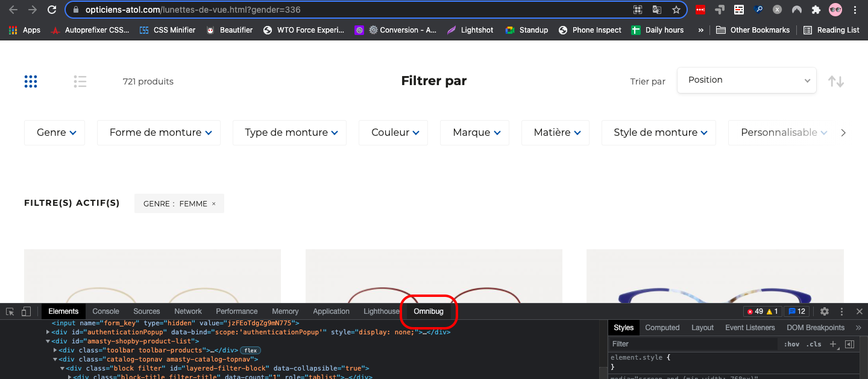Remove the active Femme genre filter
Screen dimensions: 868x379
[x=213, y=204]
